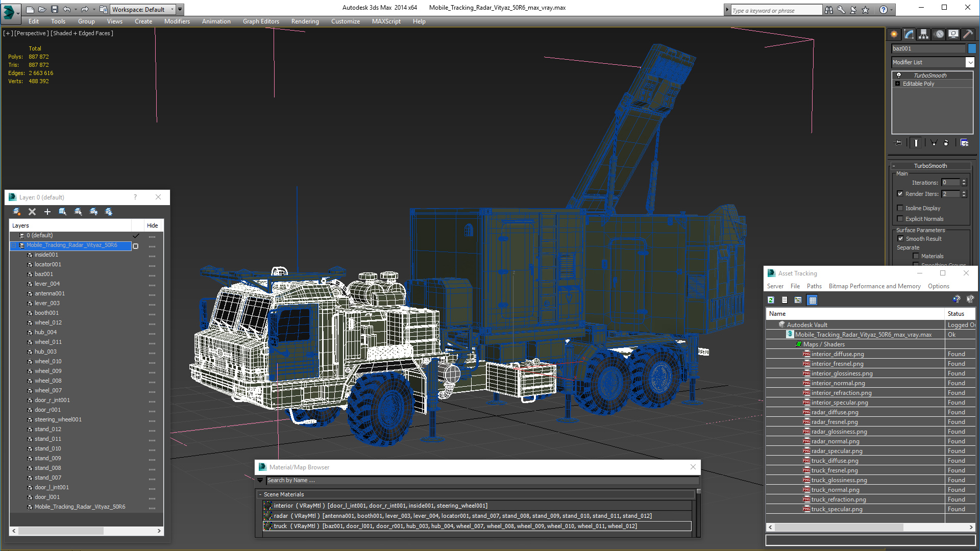Click Refresh icon in Asset Tracking toolbar
980x551 pixels.
pyautogui.click(x=771, y=300)
